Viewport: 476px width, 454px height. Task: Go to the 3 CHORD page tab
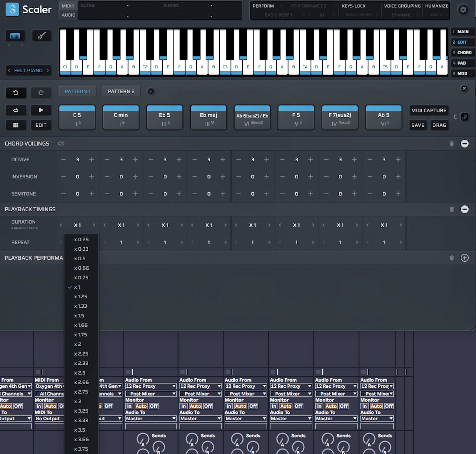(462, 53)
